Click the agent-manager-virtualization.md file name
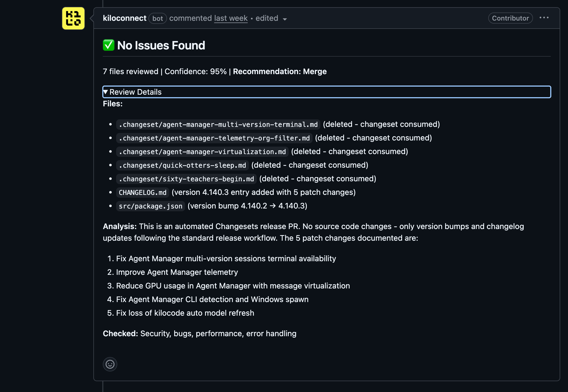 pyautogui.click(x=202, y=152)
